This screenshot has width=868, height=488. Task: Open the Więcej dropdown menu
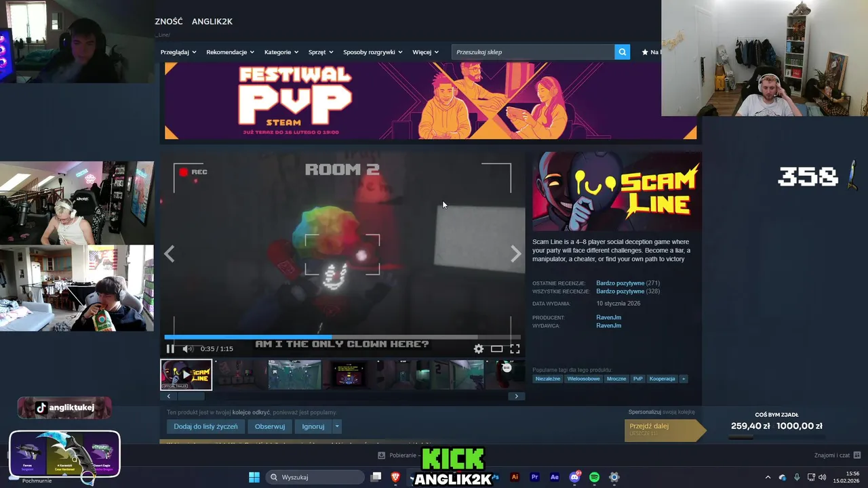pos(425,52)
